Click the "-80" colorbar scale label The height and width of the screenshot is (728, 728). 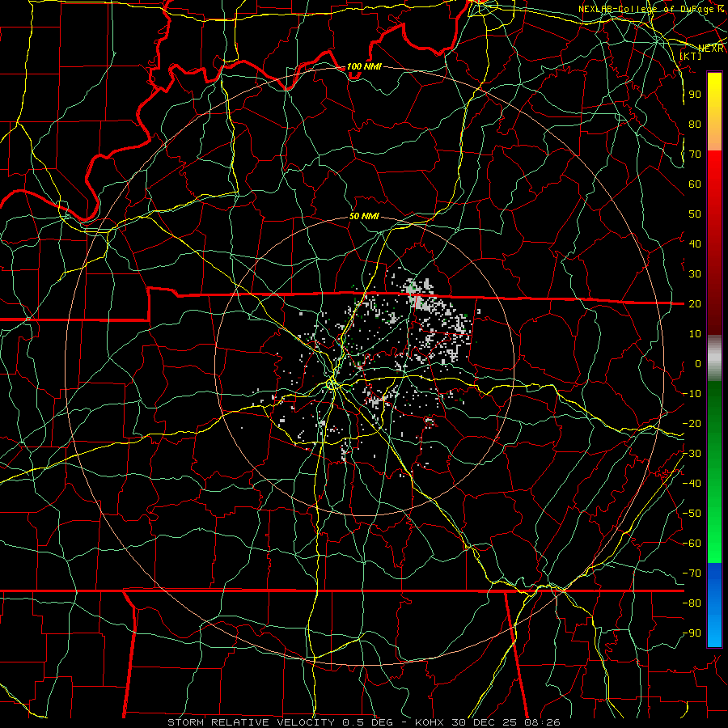(692, 603)
